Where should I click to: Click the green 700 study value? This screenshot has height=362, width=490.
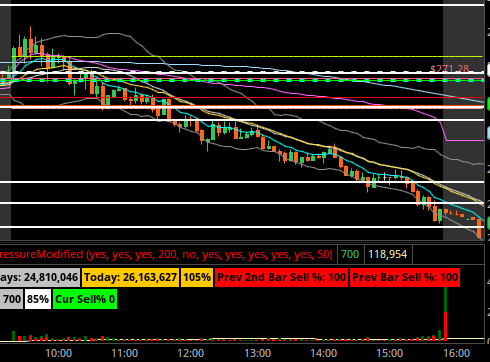click(x=350, y=255)
